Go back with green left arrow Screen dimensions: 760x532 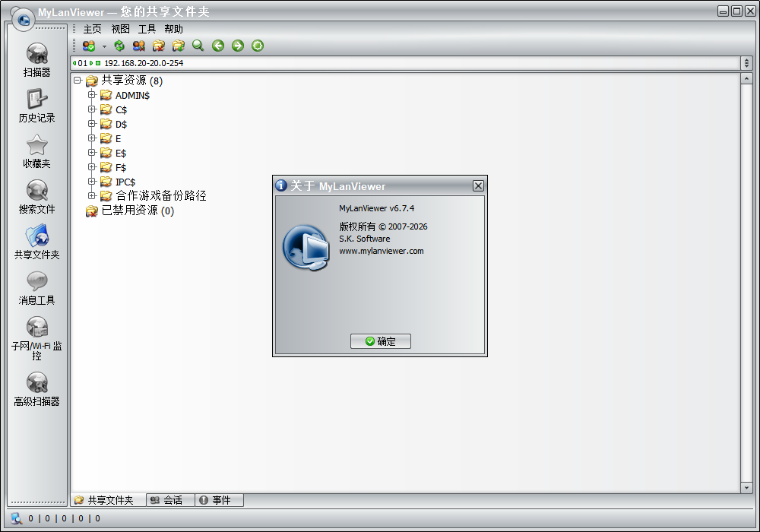(x=218, y=46)
